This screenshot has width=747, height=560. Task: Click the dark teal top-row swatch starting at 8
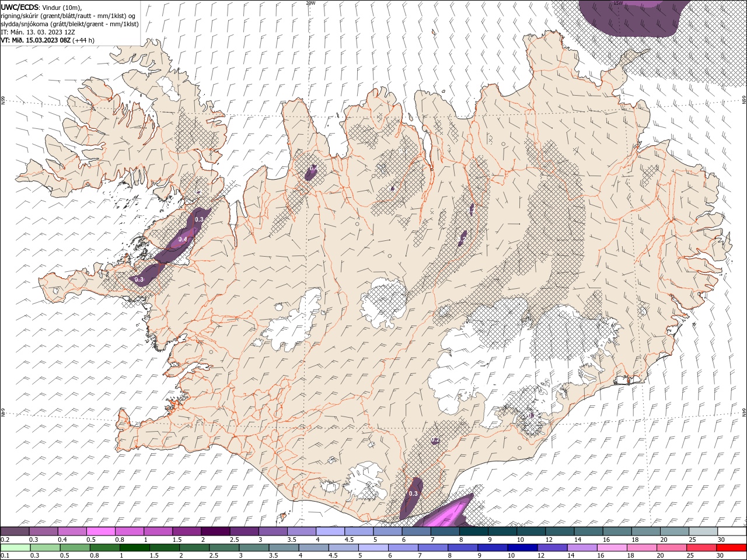click(474, 531)
